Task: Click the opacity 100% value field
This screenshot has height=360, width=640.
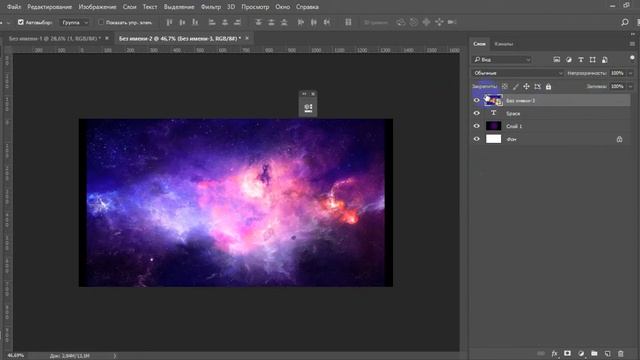Action: tap(618, 73)
